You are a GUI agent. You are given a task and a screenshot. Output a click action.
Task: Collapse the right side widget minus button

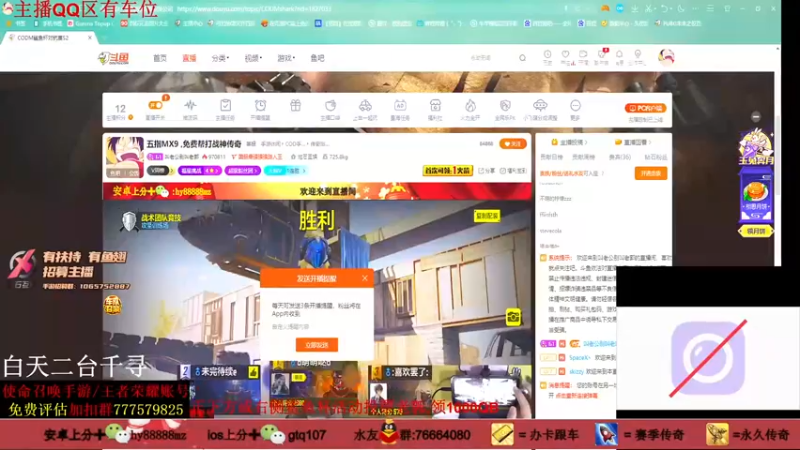[756, 116]
